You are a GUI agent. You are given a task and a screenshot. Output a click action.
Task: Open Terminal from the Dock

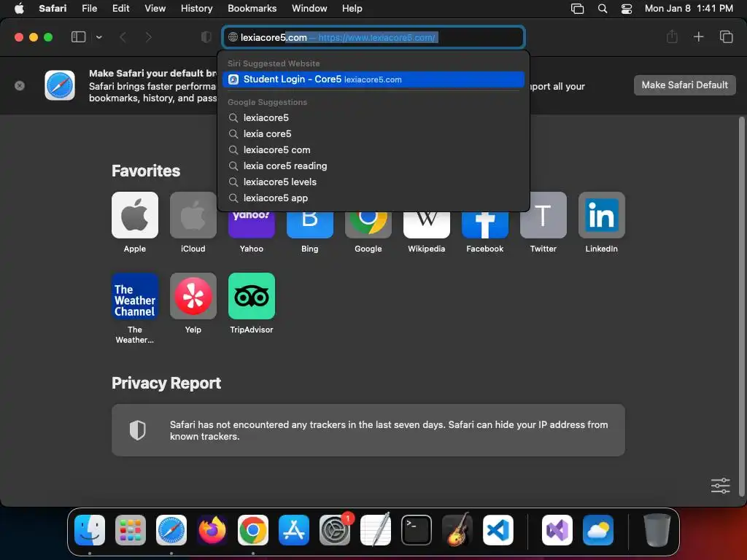pos(417,529)
